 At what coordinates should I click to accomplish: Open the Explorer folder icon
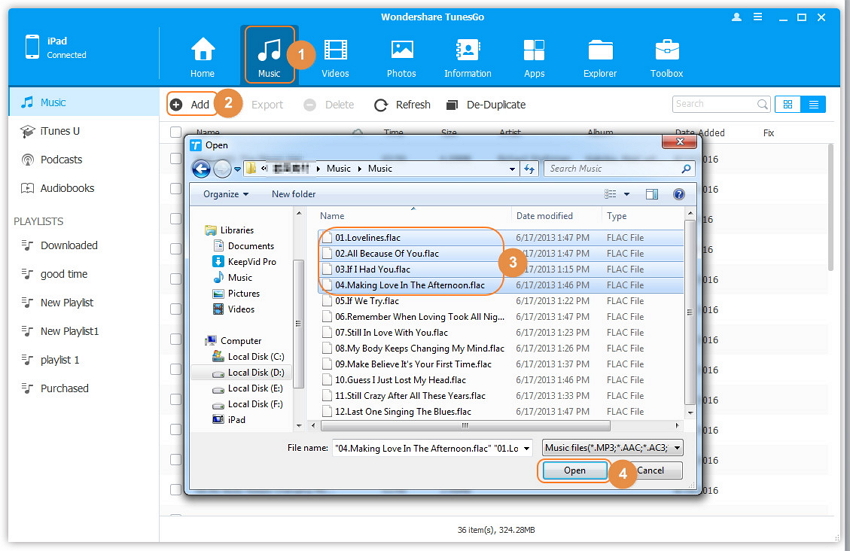pos(600,51)
